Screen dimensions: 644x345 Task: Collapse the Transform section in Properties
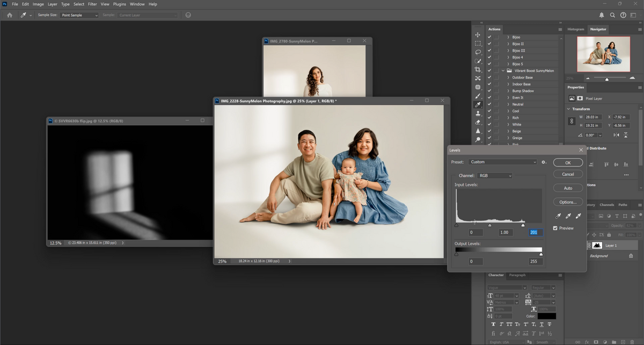tap(569, 109)
